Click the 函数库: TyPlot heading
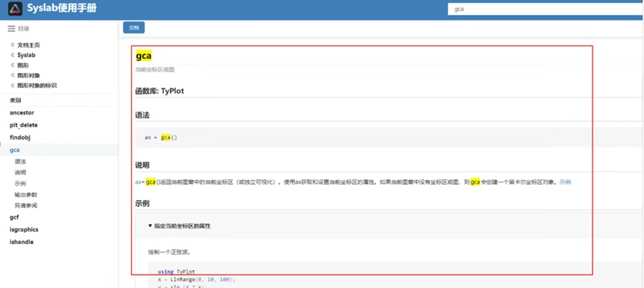Screen dimensions: 644x288 (x=160, y=91)
